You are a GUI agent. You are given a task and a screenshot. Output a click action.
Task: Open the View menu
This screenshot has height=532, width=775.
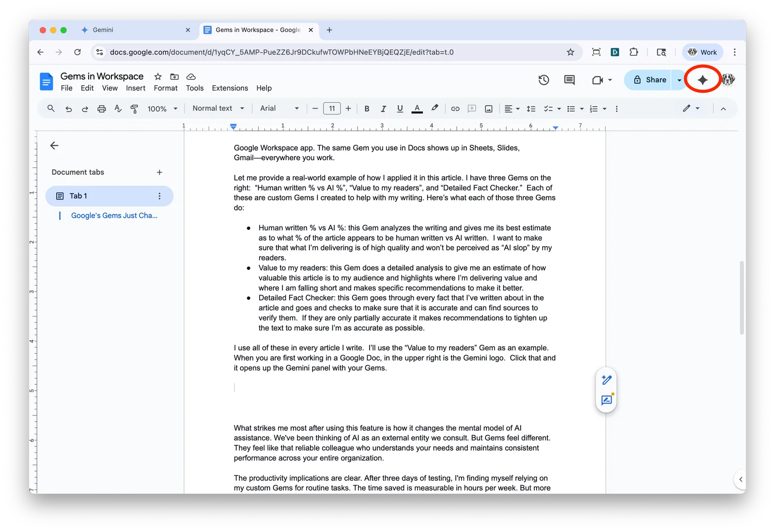click(x=109, y=88)
